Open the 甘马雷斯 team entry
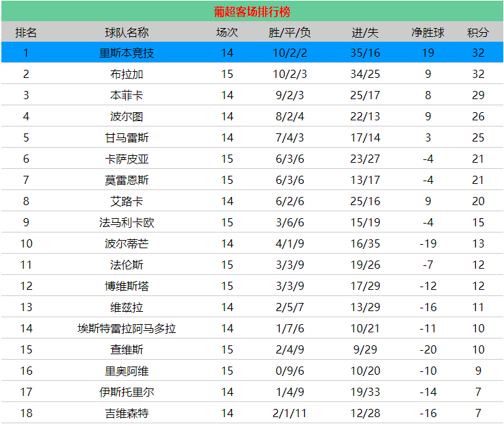504x426 pixels. point(127,137)
